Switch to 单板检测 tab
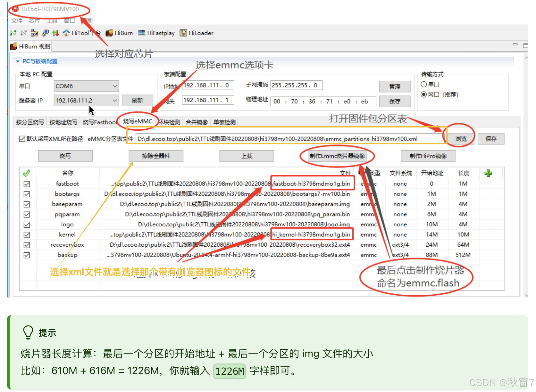 pyautogui.click(x=224, y=122)
